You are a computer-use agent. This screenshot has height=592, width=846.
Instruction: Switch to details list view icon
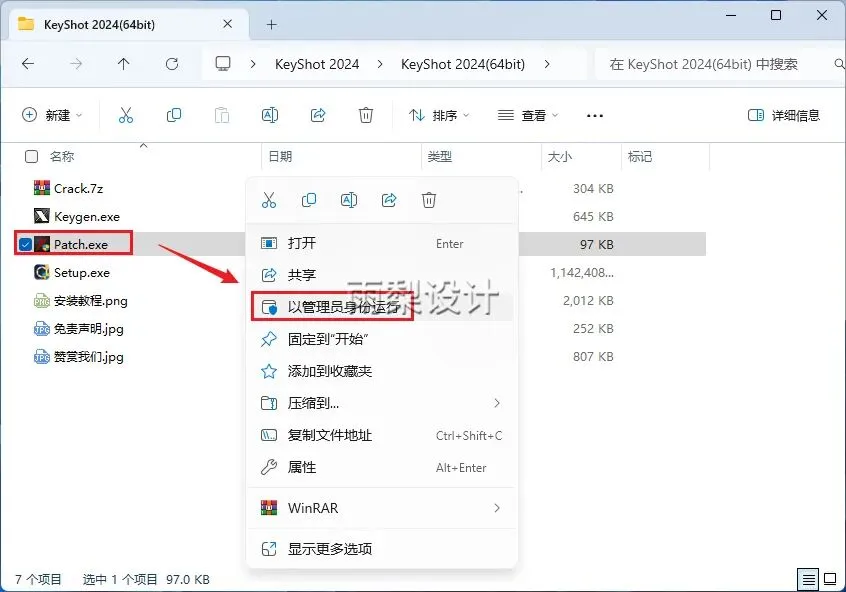[808, 580]
